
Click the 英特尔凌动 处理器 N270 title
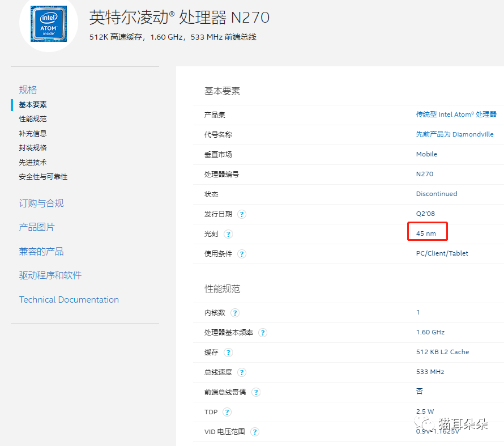point(180,18)
